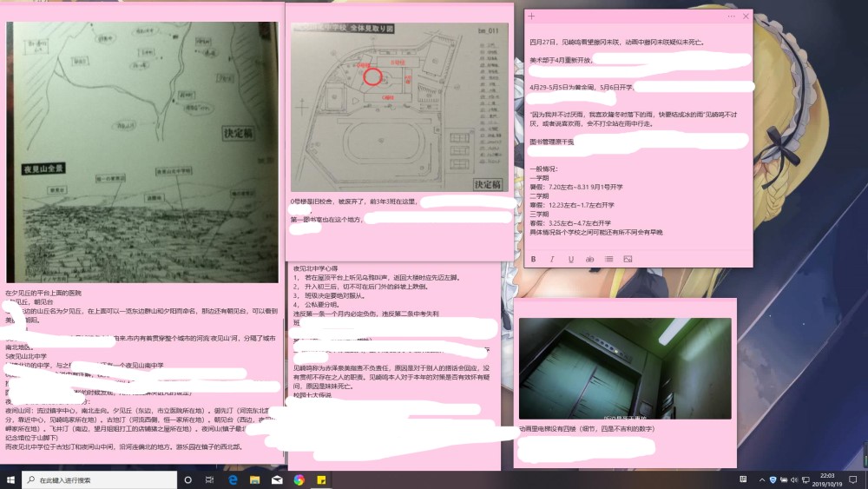Click the line starting 第二图书室
This screenshot has width=868, height=489.
pos(326,220)
